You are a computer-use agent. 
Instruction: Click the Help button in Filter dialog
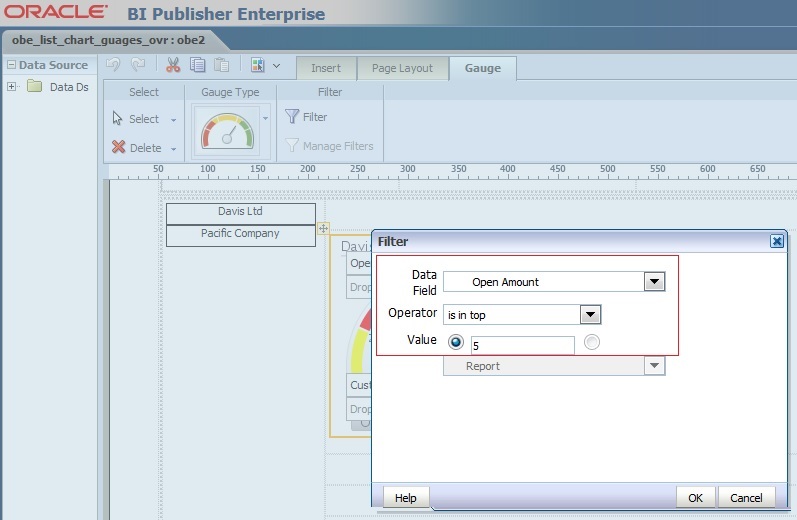(406, 498)
